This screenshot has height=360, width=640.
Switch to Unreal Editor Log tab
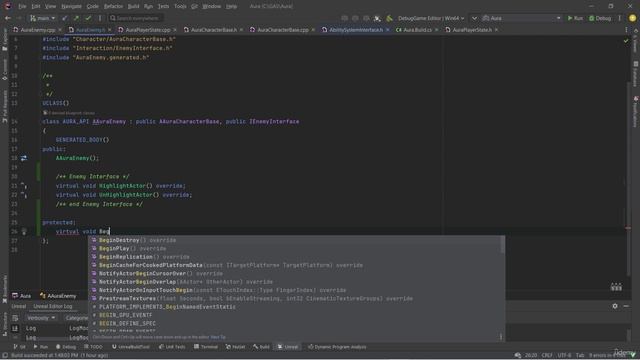53,306
